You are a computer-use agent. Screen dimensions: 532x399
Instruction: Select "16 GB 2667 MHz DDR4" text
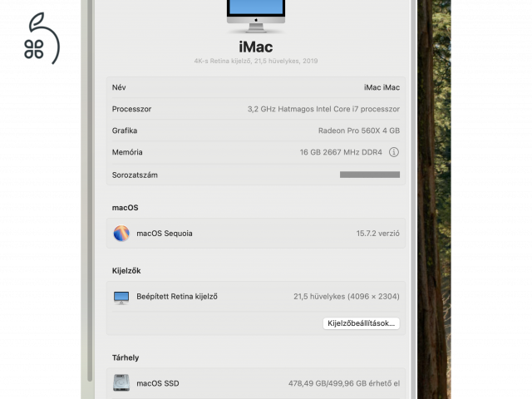pyautogui.click(x=341, y=152)
